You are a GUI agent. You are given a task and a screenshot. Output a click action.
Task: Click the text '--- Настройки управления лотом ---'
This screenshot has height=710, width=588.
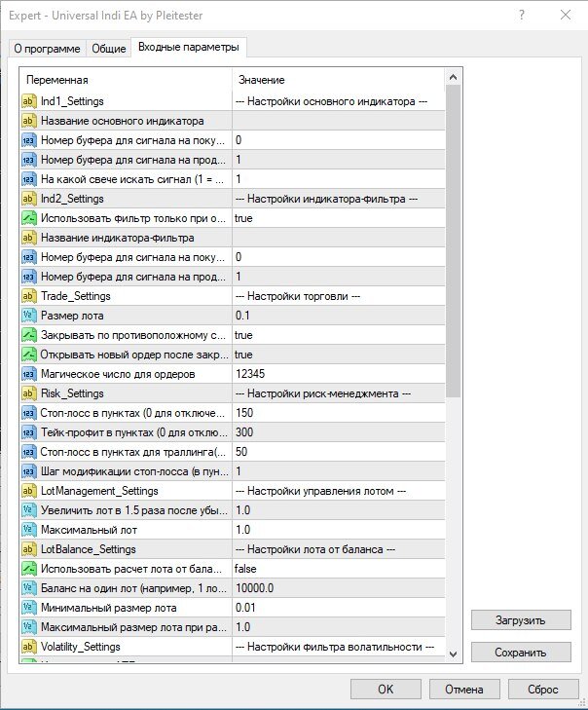(320, 491)
